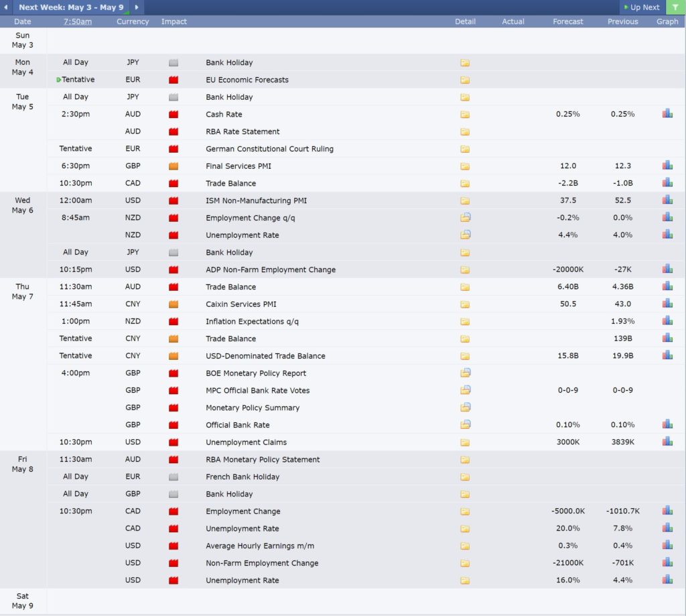Click previous value -701K for Non-Farm Employment

tap(622, 562)
